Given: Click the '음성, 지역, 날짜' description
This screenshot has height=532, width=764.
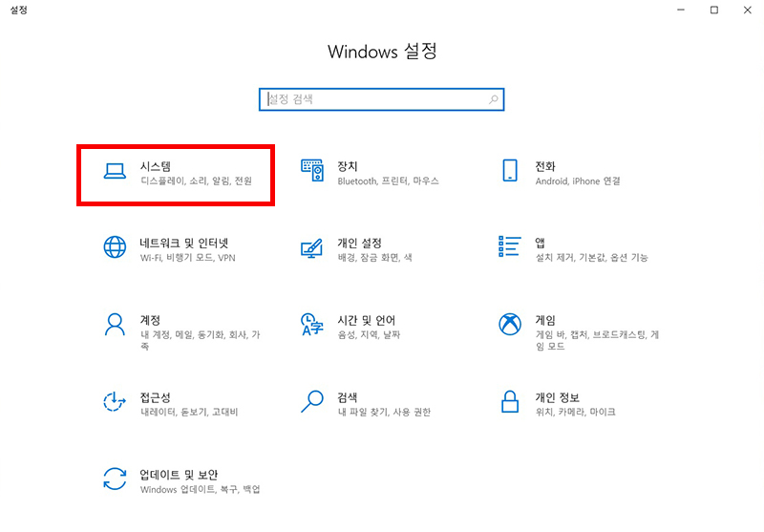Looking at the screenshot, I should coord(369,334).
